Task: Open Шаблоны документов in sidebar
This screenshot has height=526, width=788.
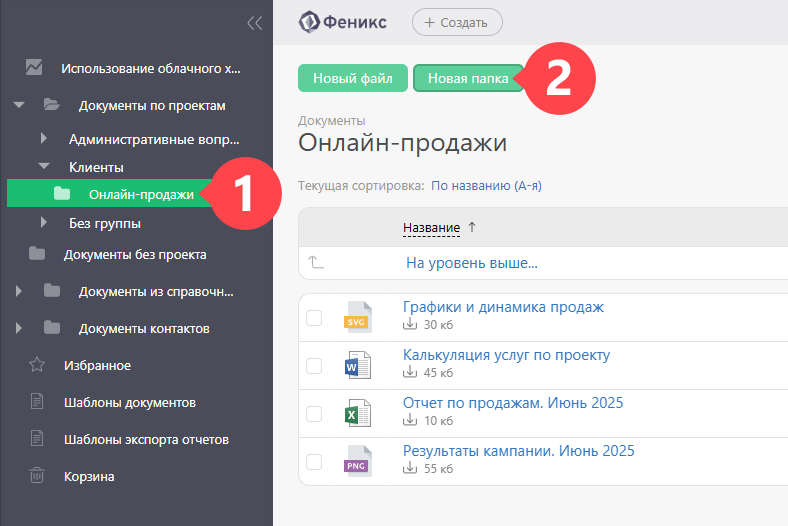Action: 130,402
